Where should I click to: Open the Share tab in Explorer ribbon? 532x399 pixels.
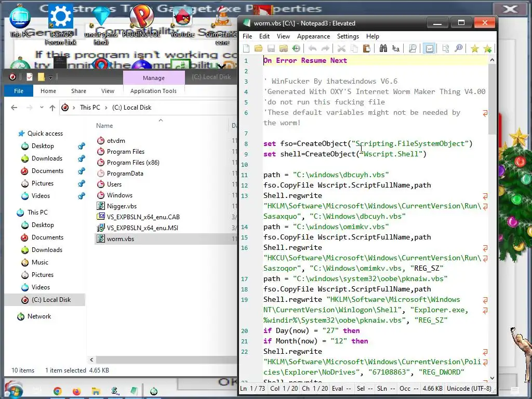tap(79, 91)
